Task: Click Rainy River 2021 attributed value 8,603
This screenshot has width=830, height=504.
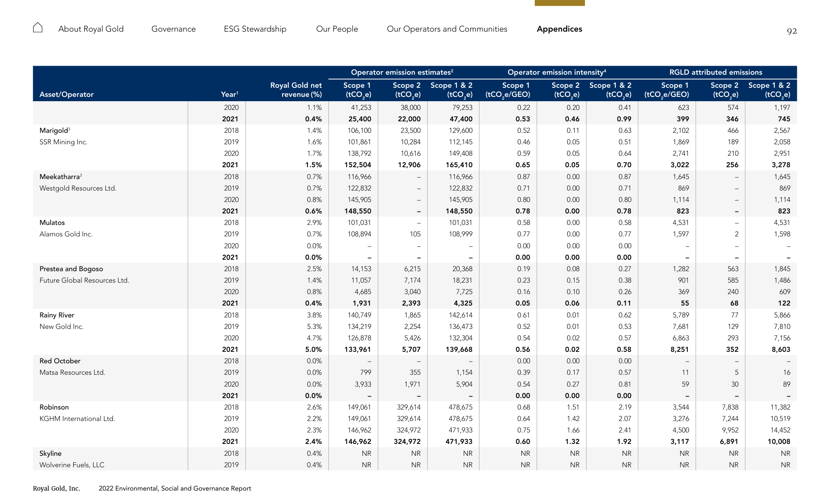Action: [x=781, y=349]
